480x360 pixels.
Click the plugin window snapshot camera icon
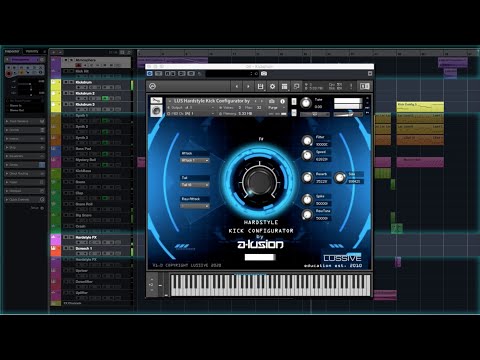(x=264, y=73)
